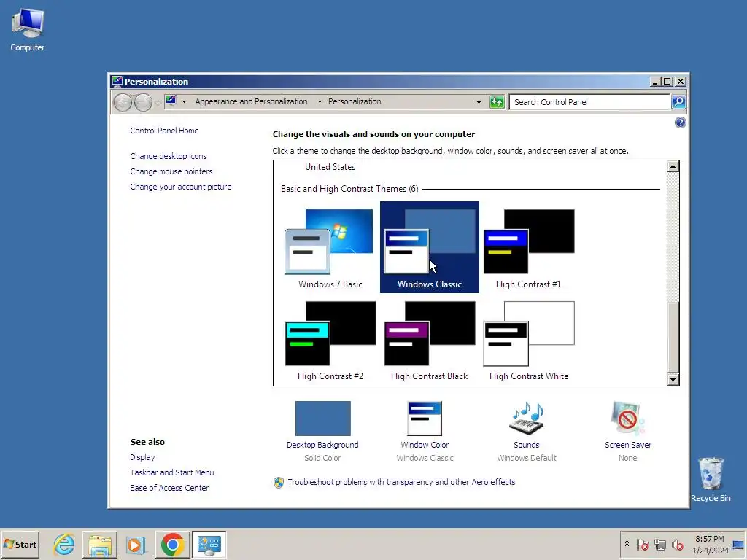
Task: Open Change your account picture link
Action: click(181, 187)
